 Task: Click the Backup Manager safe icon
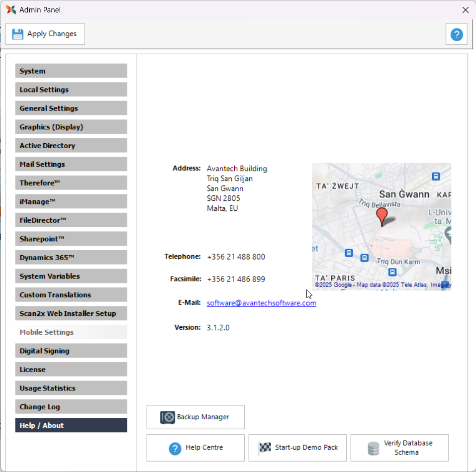coord(168,417)
